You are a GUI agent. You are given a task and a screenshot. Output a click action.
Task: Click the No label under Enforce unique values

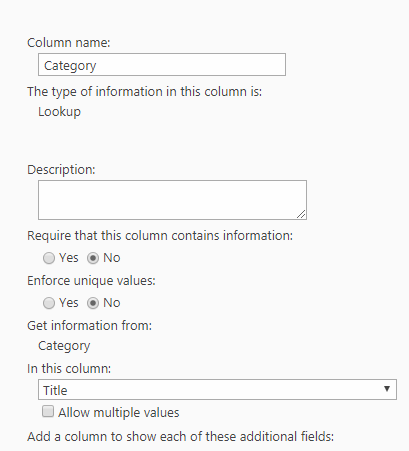[112, 303]
